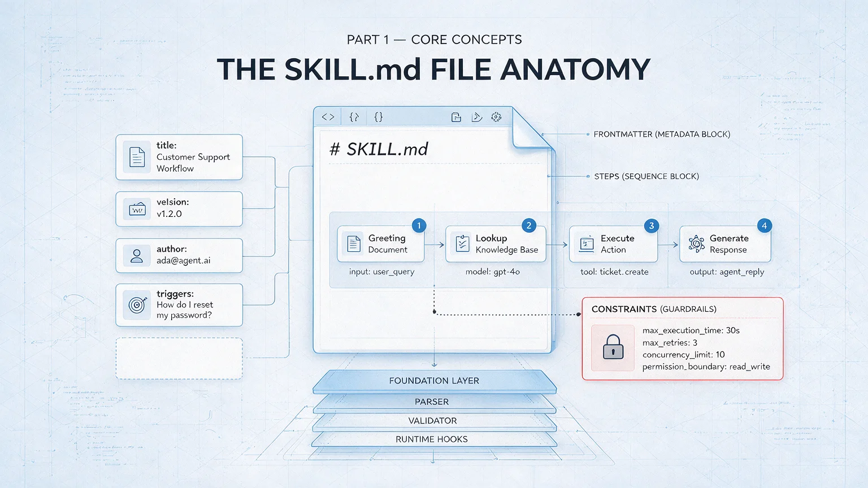Click 'input: user_query' caption
This screenshot has width=868, height=488.
(381, 272)
